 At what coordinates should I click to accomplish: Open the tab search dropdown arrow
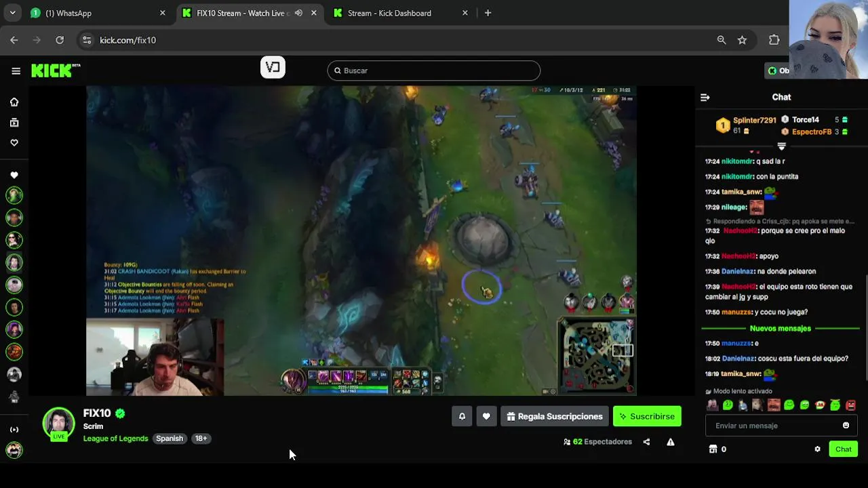point(14,13)
